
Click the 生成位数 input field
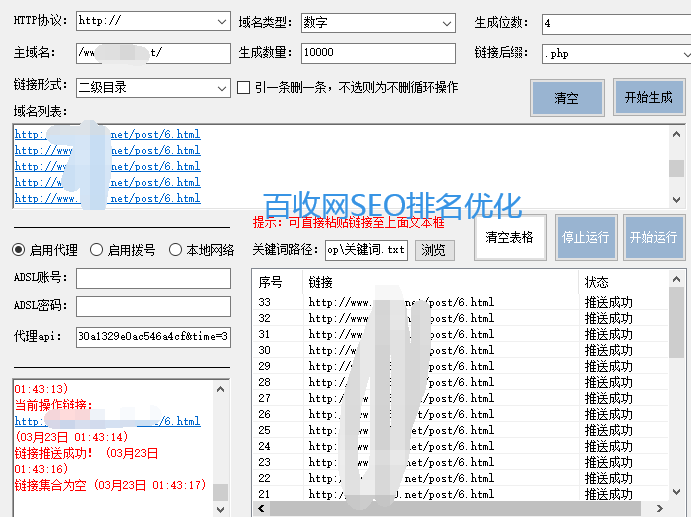616,23
